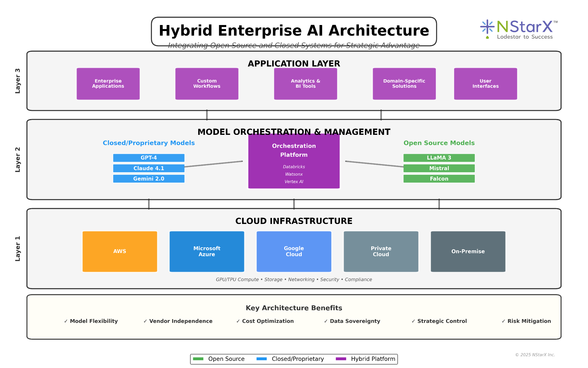Click the Domain-Specific Solutions box
Viewport: 588px width, 368px height.
[404, 84]
